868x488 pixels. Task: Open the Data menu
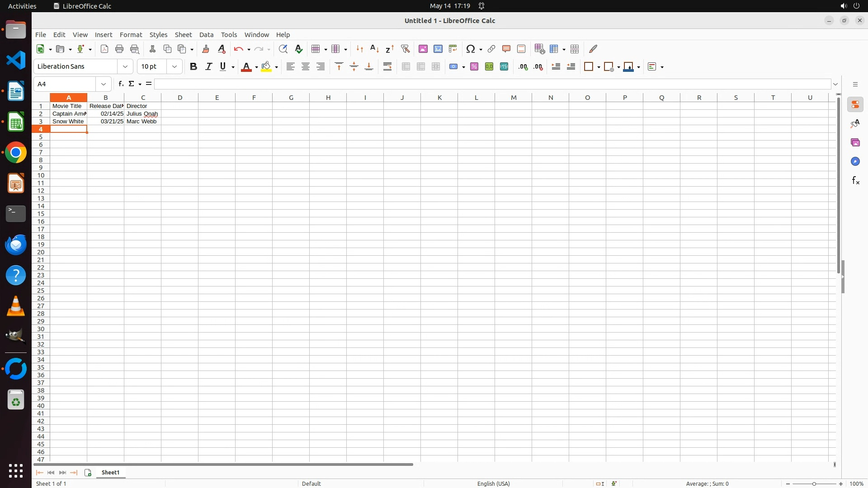click(206, 35)
